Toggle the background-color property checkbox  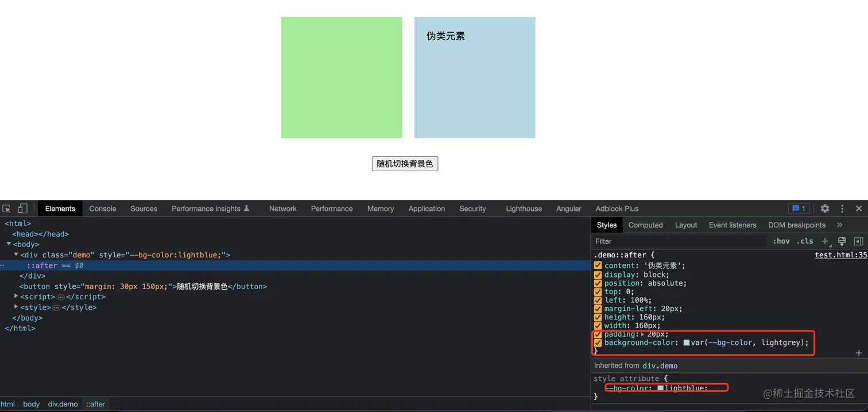(598, 342)
